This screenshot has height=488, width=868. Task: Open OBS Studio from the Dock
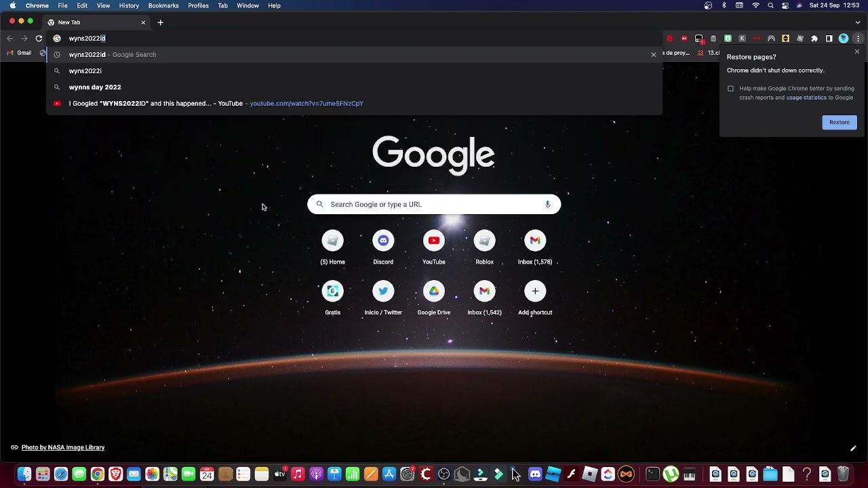(x=444, y=474)
